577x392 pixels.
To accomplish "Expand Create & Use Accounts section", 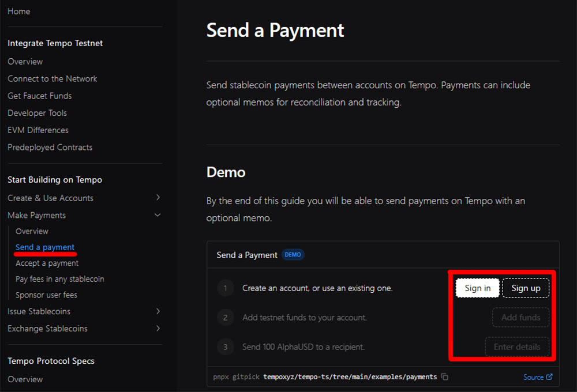I will coord(158,198).
